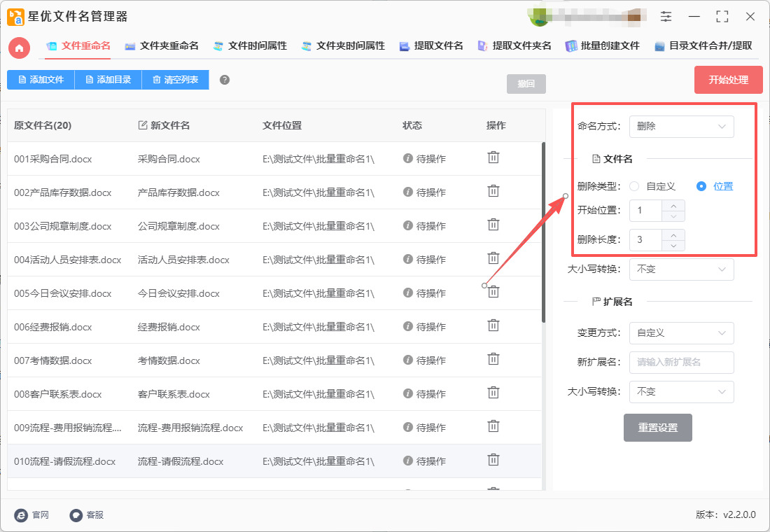
Task: Open file name 大小写转换 dropdown
Action: 682,269
